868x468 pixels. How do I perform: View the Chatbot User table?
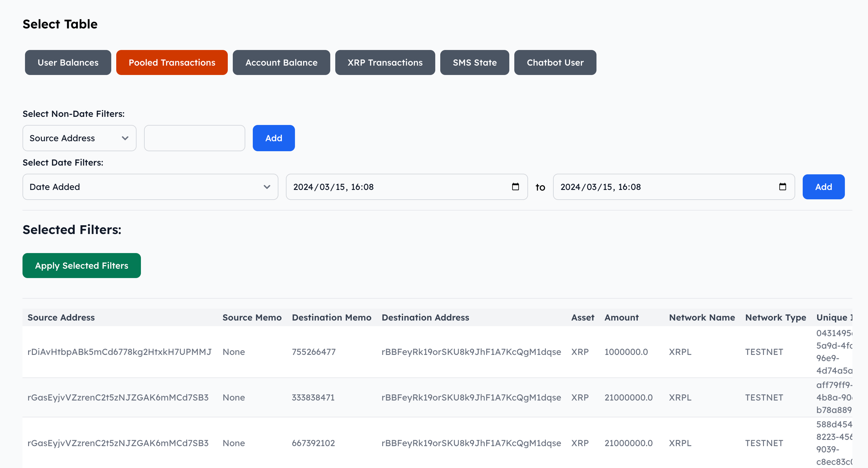click(x=555, y=62)
